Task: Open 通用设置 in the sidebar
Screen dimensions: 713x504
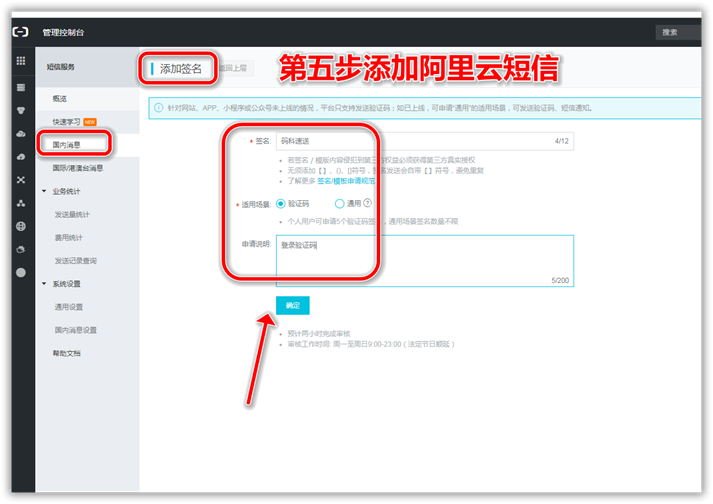Action: coord(69,307)
